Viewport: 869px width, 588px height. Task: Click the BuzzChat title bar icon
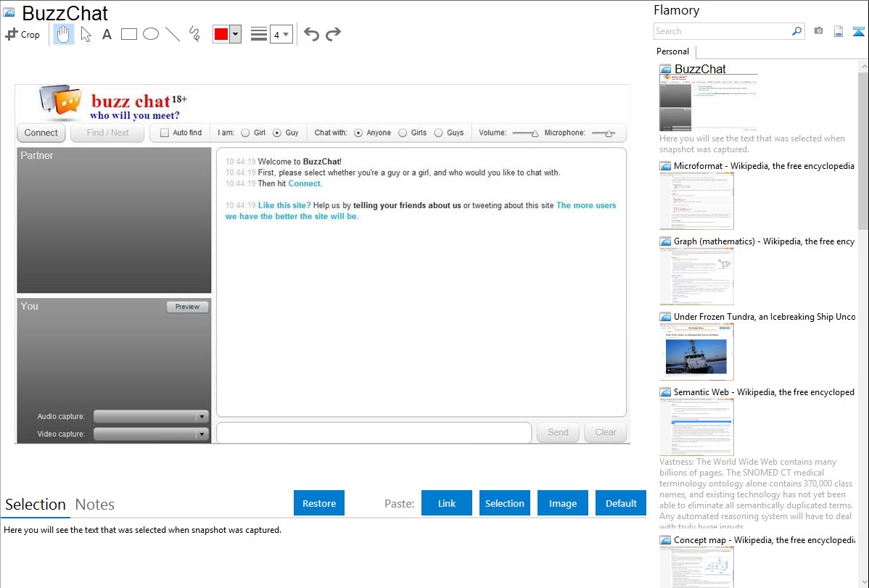9,12
